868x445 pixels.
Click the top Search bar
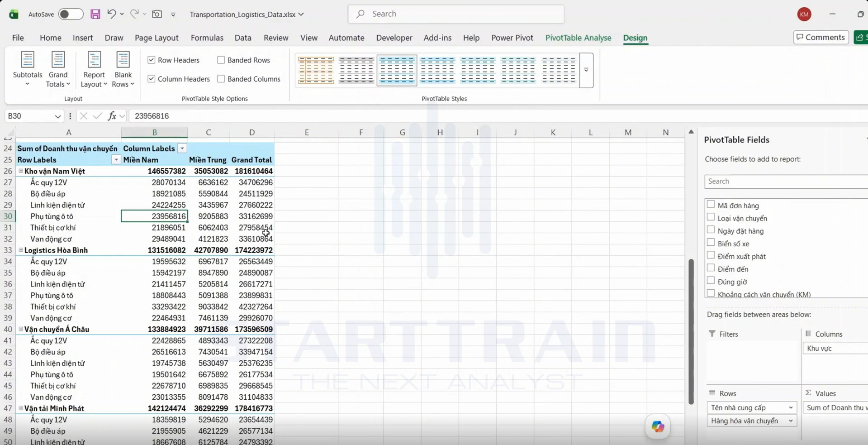(x=456, y=14)
